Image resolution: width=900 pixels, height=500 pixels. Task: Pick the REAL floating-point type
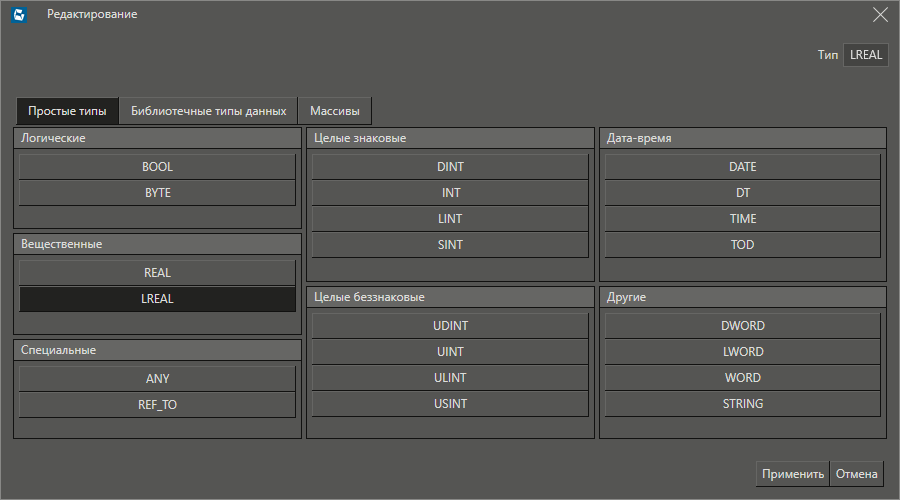click(157, 273)
